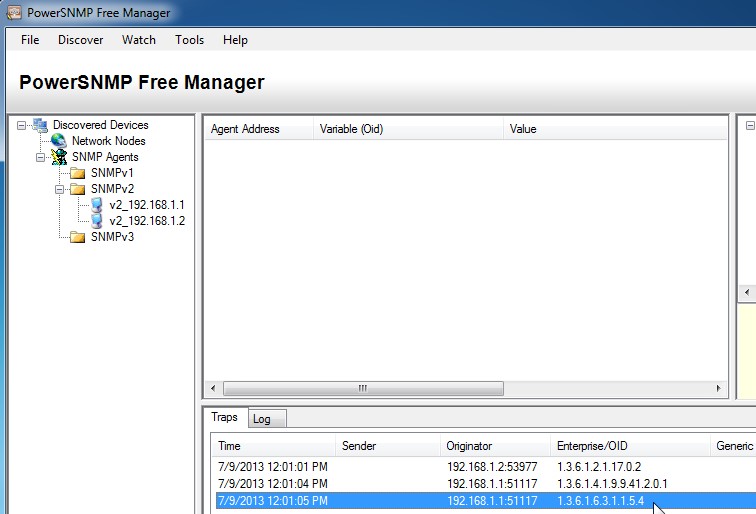
Task: Open the Watch menu
Action: (x=139, y=40)
